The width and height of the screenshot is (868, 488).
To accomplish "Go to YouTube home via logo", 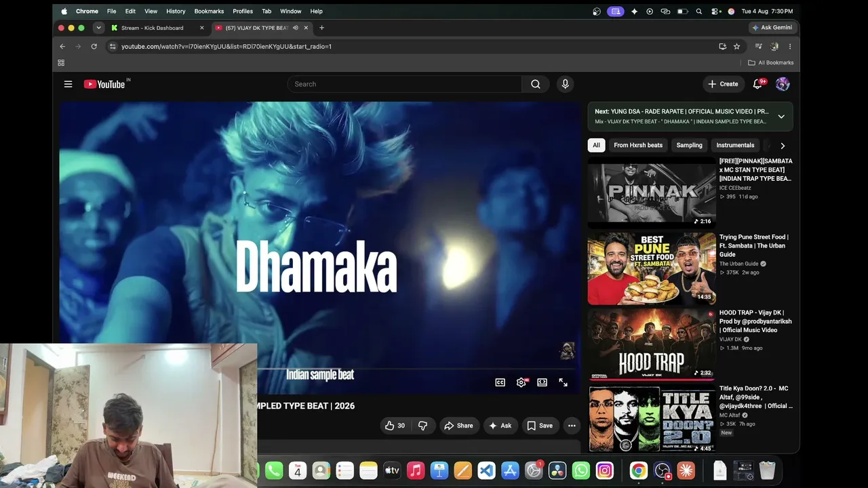I will 104,84.
